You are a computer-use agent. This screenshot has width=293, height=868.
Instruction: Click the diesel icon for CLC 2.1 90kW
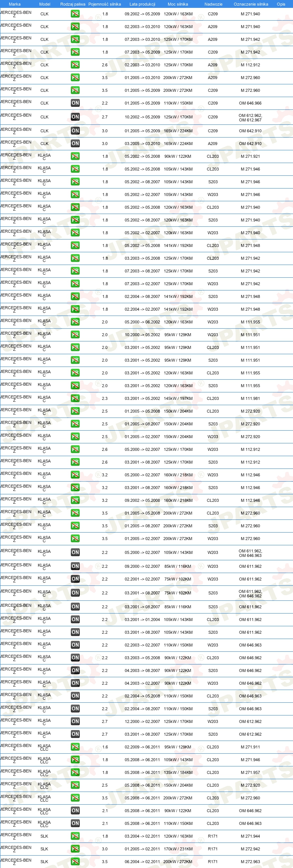click(75, 811)
